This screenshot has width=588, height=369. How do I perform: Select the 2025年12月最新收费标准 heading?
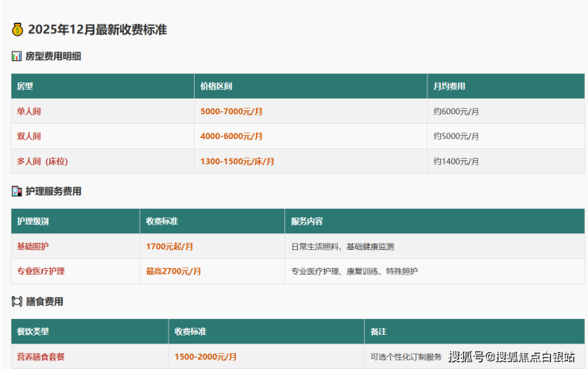pos(97,29)
